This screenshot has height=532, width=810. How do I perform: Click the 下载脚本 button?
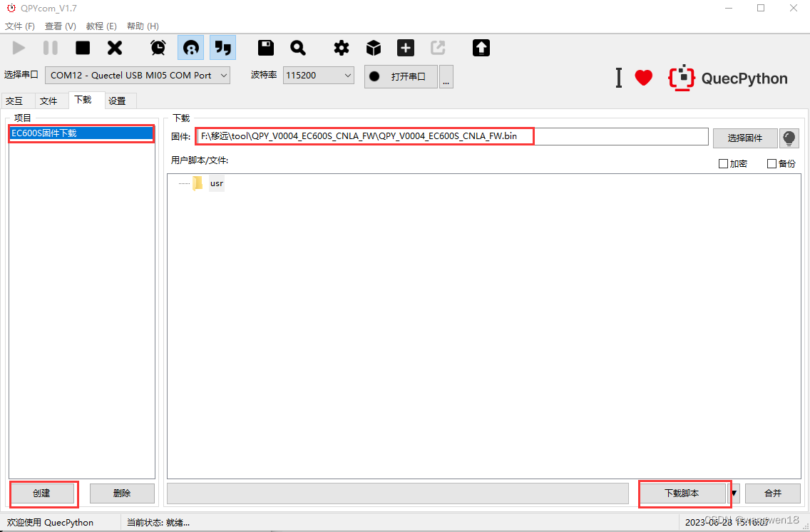[x=682, y=493]
